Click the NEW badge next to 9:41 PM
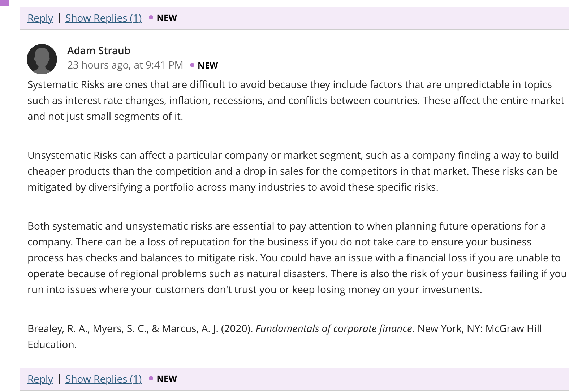Screen dimensions: 578x392 [208, 65]
